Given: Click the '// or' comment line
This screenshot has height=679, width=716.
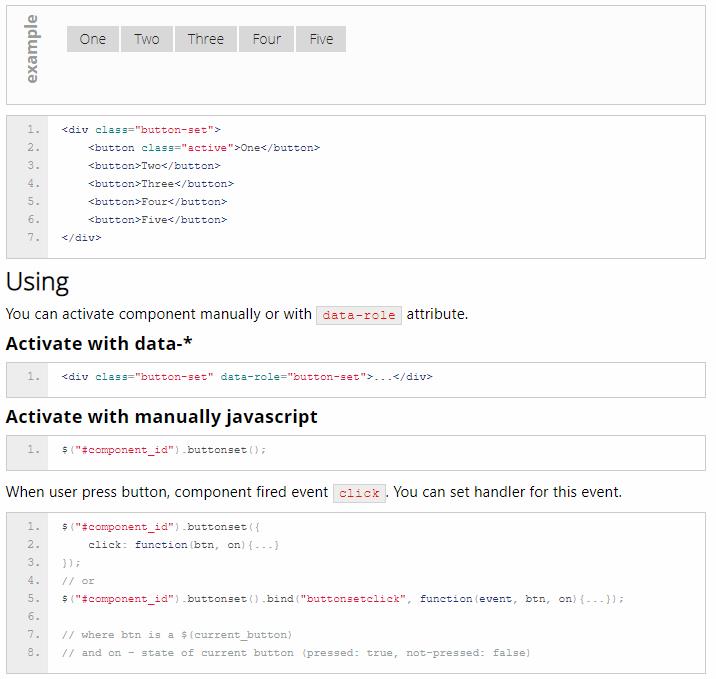Looking at the screenshot, I should [78, 581].
